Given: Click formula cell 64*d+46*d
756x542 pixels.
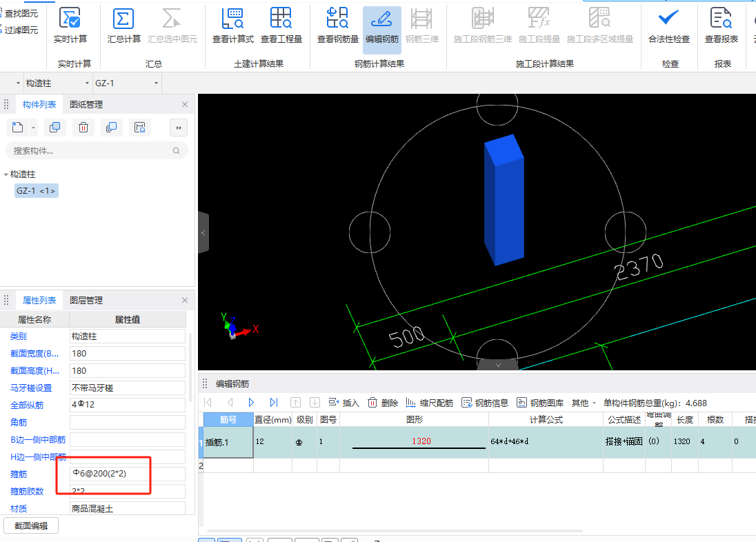Looking at the screenshot, I should click(x=546, y=442).
